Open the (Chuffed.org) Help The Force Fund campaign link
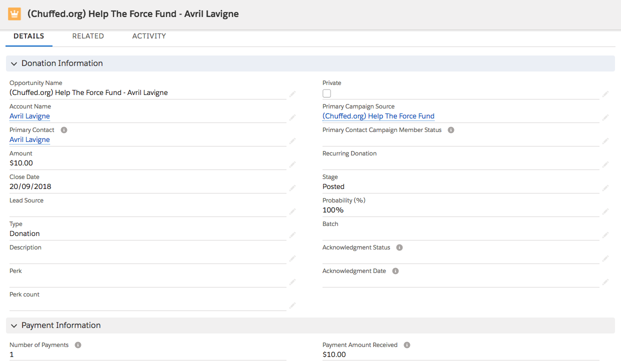The image size is (621, 364). tap(378, 116)
